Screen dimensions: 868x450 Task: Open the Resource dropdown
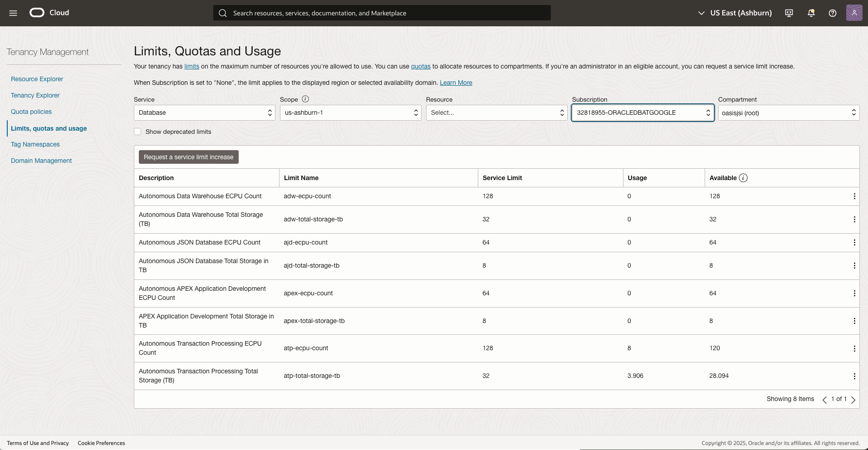tap(496, 112)
